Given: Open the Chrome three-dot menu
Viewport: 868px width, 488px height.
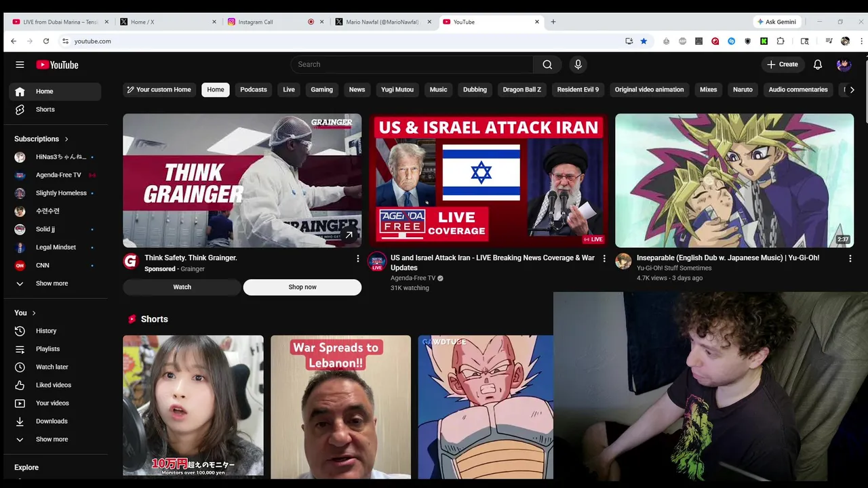Looking at the screenshot, I should point(861,41).
